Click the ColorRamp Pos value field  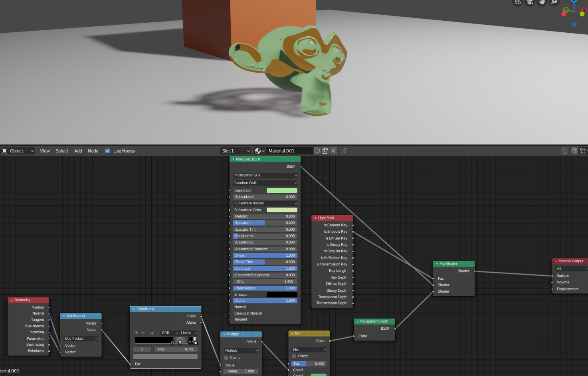point(176,349)
